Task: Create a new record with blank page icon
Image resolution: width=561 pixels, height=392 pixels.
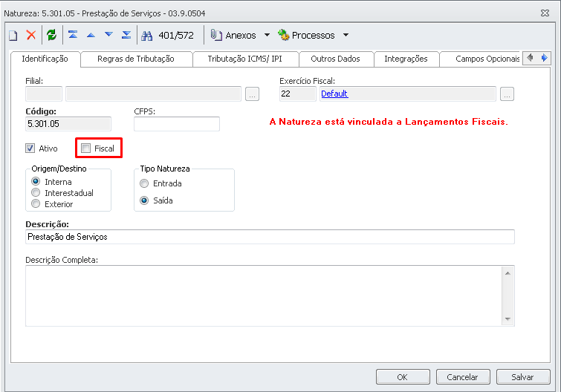Action: [13, 36]
